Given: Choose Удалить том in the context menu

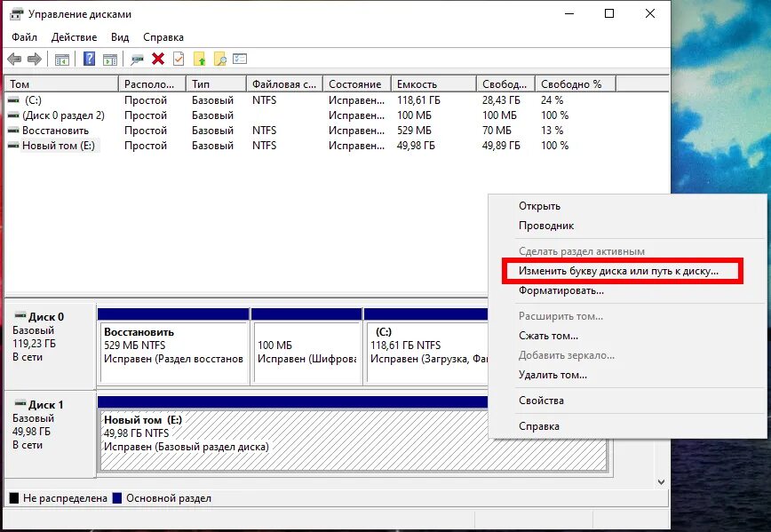Looking at the screenshot, I should pyautogui.click(x=627, y=375).
